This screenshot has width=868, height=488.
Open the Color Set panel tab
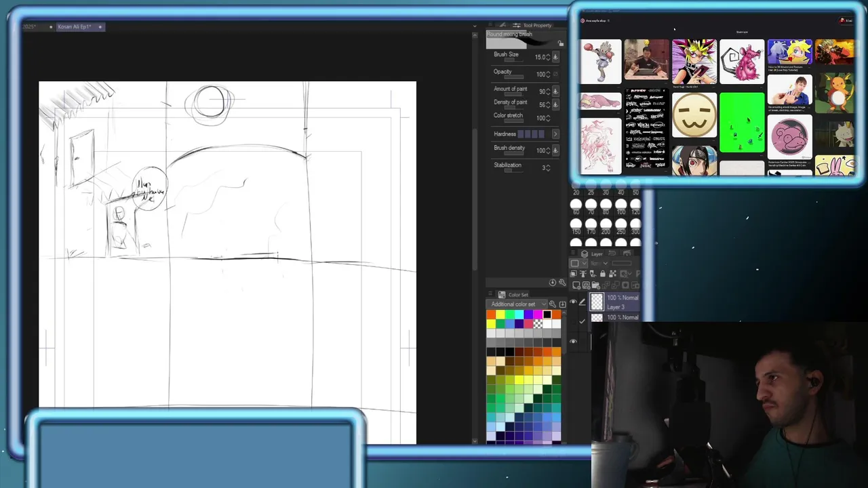pyautogui.click(x=513, y=295)
